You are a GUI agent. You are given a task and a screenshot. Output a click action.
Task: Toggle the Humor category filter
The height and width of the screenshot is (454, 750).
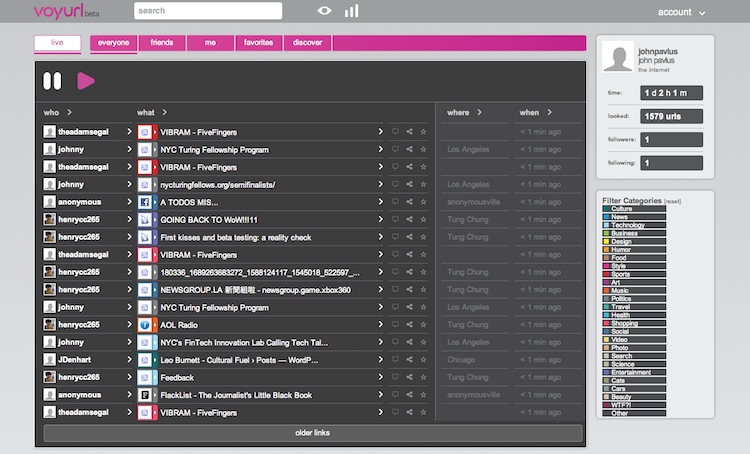pyautogui.click(x=634, y=249)
